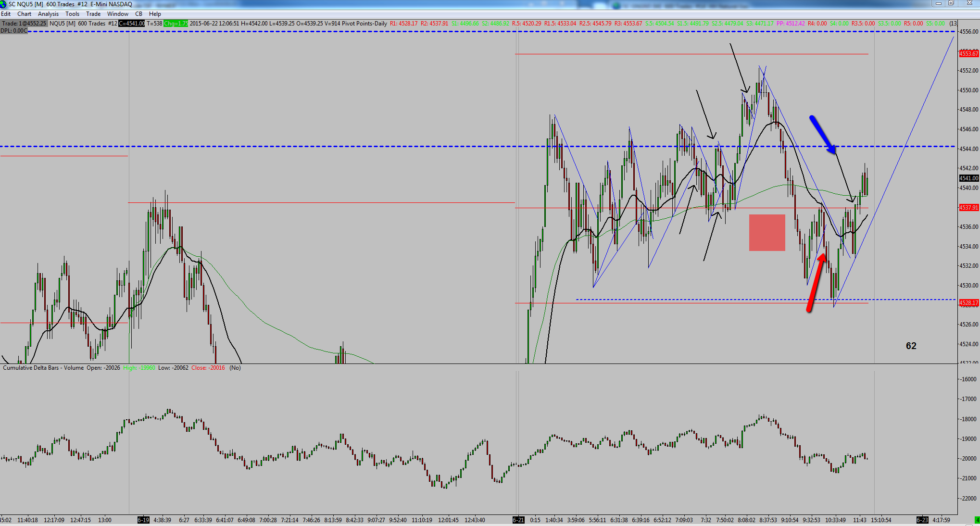Click the 12:01:45 time axis label
Image resolution: width=980 pixels, height=526 pixels.
[x=449, y=520]
